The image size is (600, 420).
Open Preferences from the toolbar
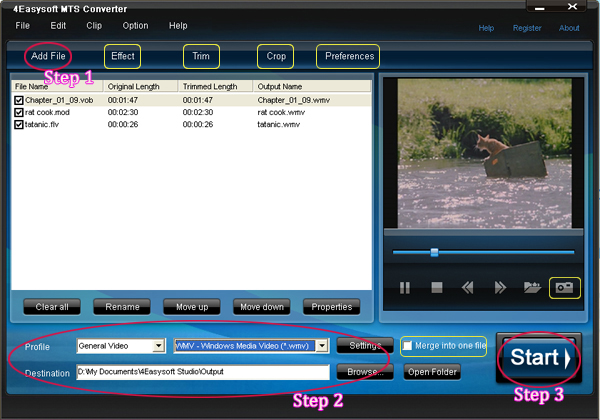[349, 56]
